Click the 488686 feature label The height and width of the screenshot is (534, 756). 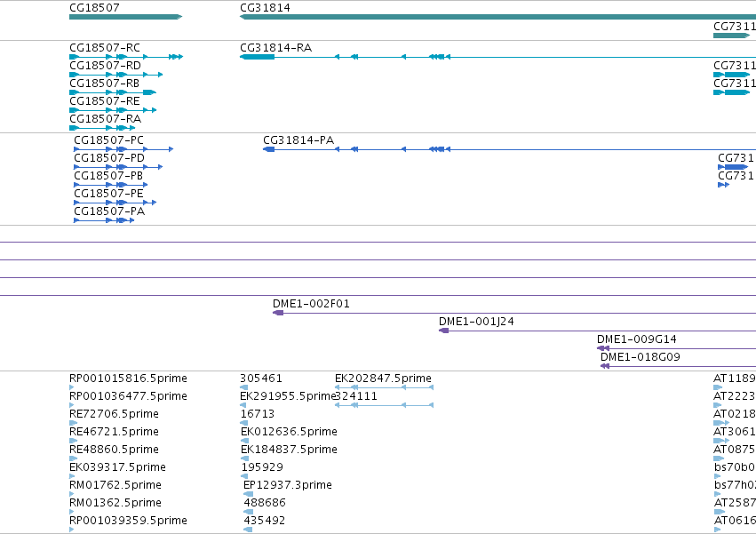click(x=265, y=504)
